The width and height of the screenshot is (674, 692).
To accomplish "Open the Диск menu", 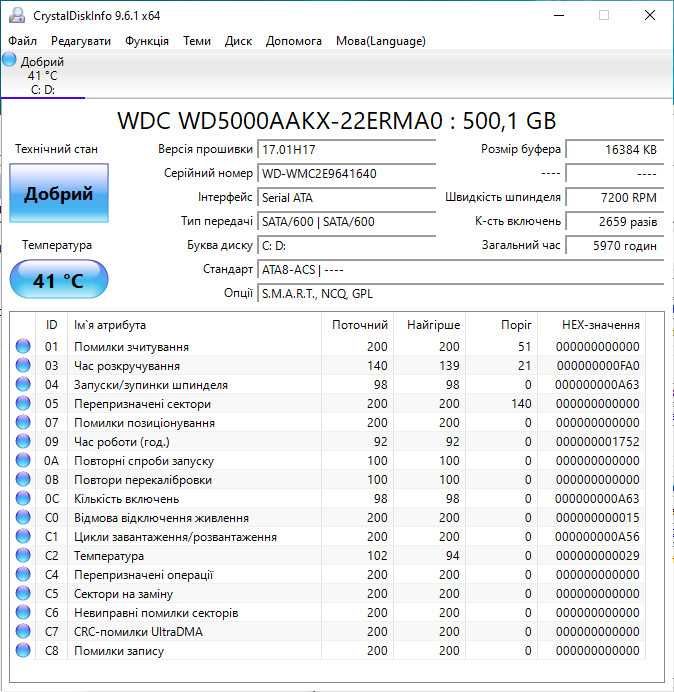I will (x=238, y=41).
